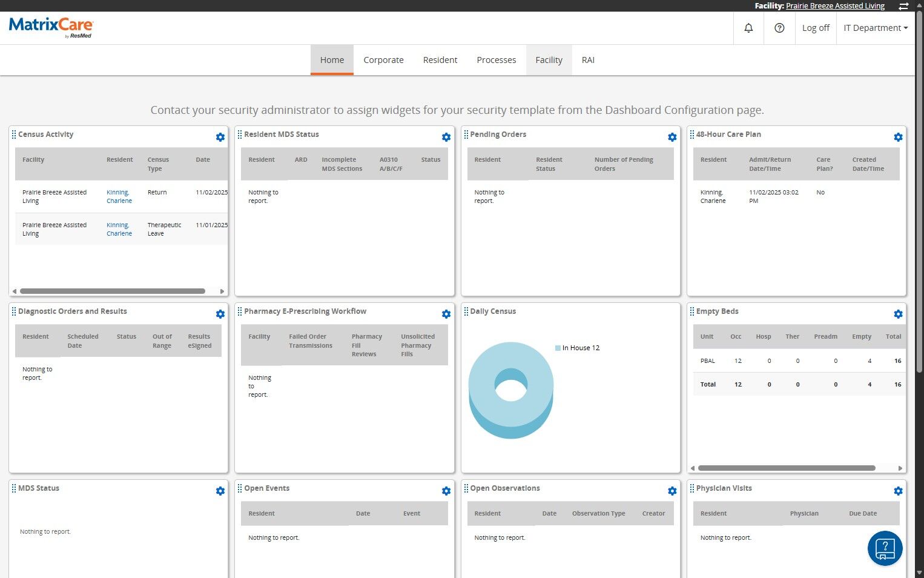Open Open Observations widget settings gear
924x578 pixels.
click(x=672, y=491)
